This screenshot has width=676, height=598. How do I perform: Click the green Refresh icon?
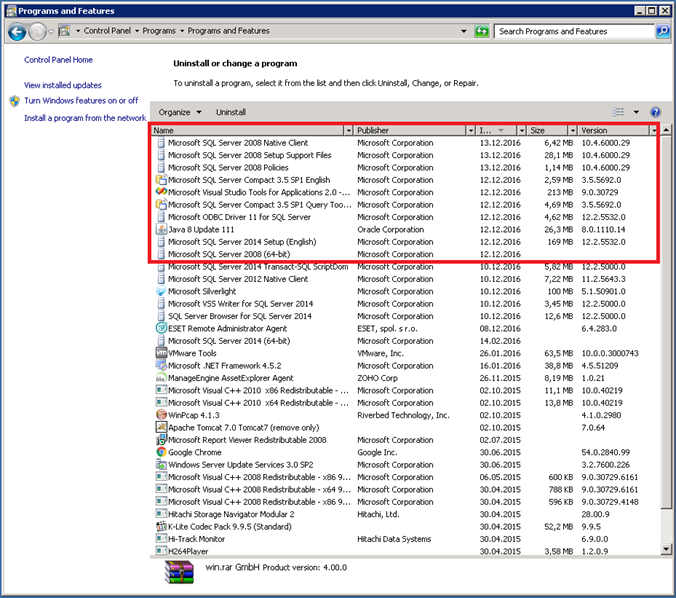[482, 31]
